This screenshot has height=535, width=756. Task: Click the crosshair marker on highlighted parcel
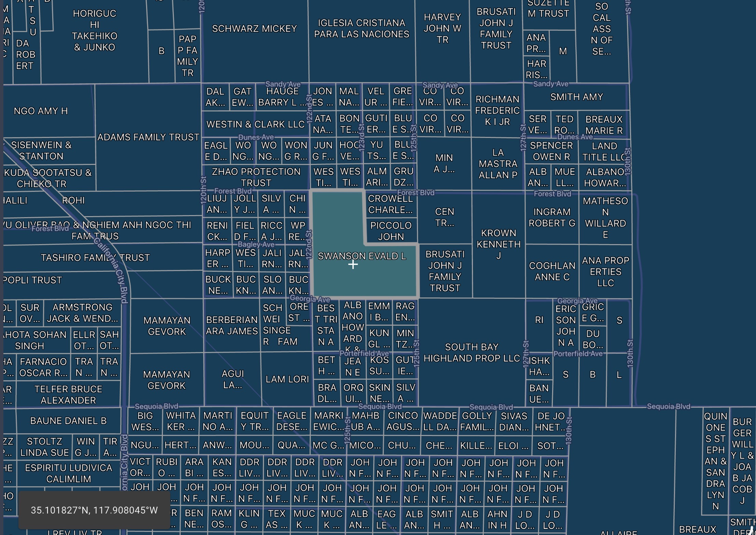tap(353, 265)
